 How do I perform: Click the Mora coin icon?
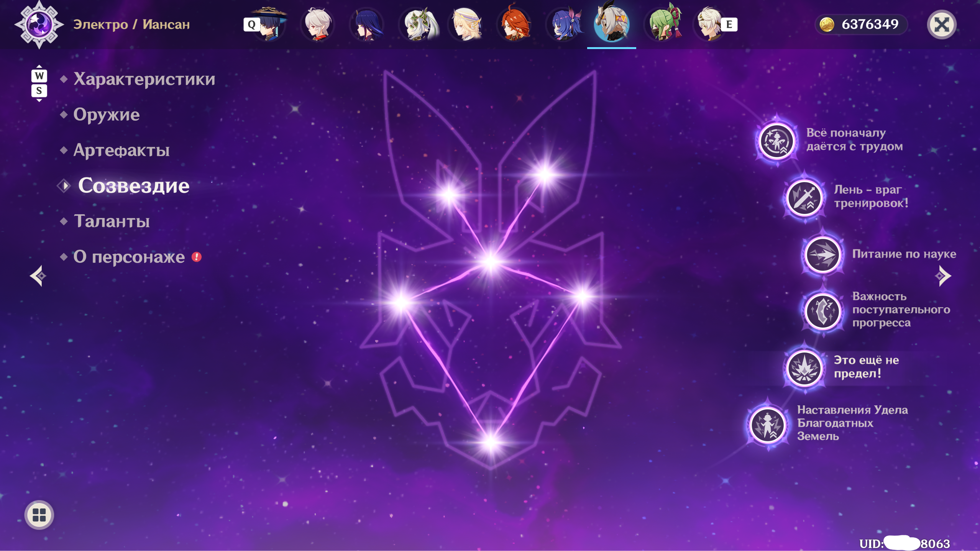point(827,25)
